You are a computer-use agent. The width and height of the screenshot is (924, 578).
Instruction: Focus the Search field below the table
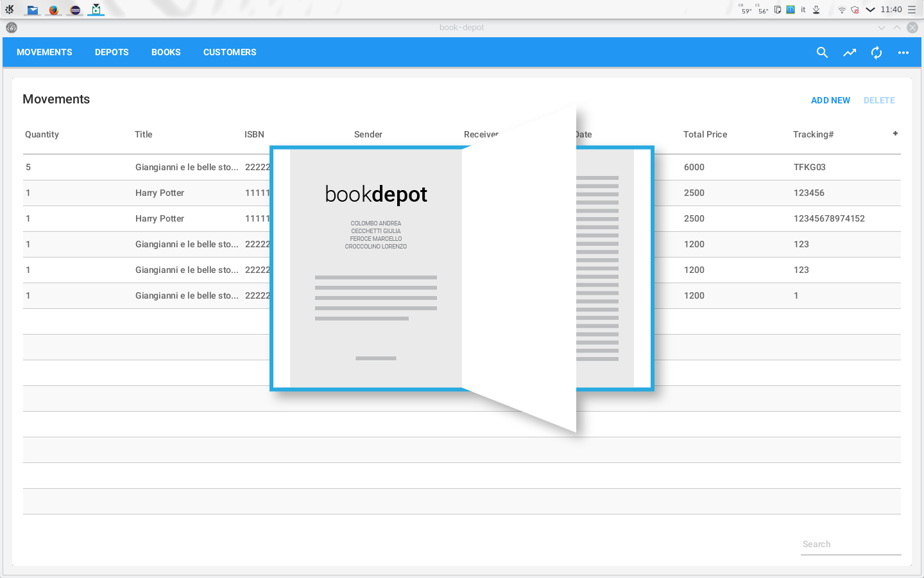851,544
